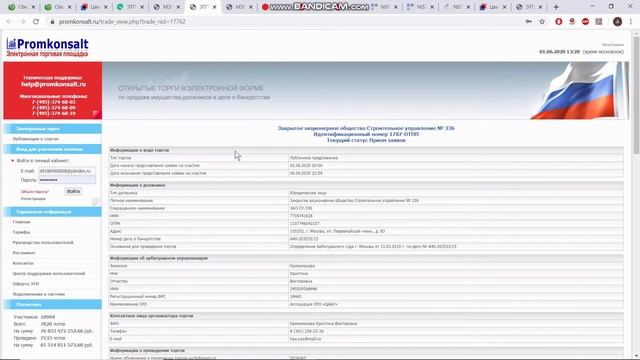Open the second red extension icon in toolbar
This screenshot has height=360, width=640.
(x=572, y=22)
